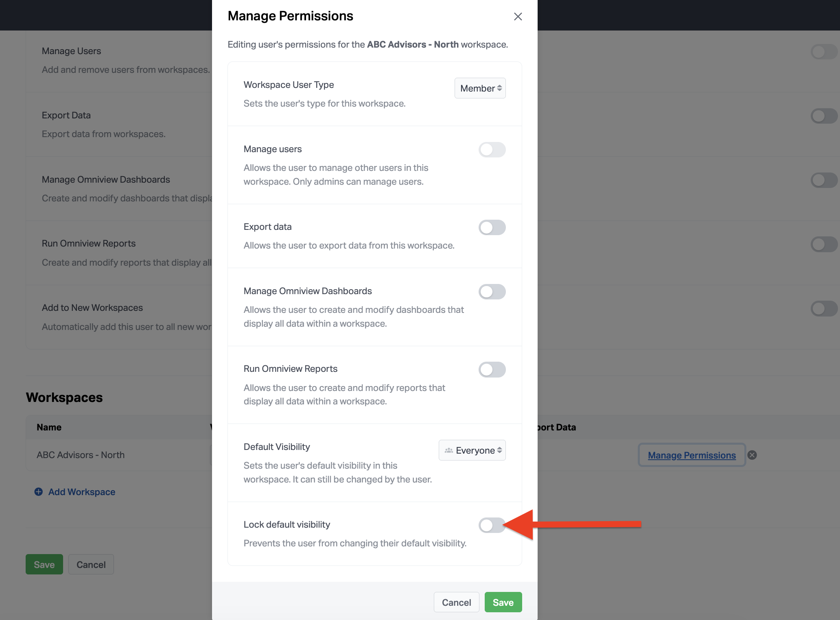Turn on Manage Omniview Dashboards in dialog
840x620 pixels.
(492, 292)
